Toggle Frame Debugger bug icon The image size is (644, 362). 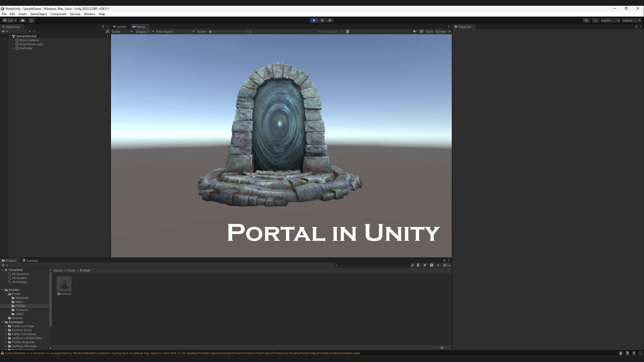click(x=348, y=31)
